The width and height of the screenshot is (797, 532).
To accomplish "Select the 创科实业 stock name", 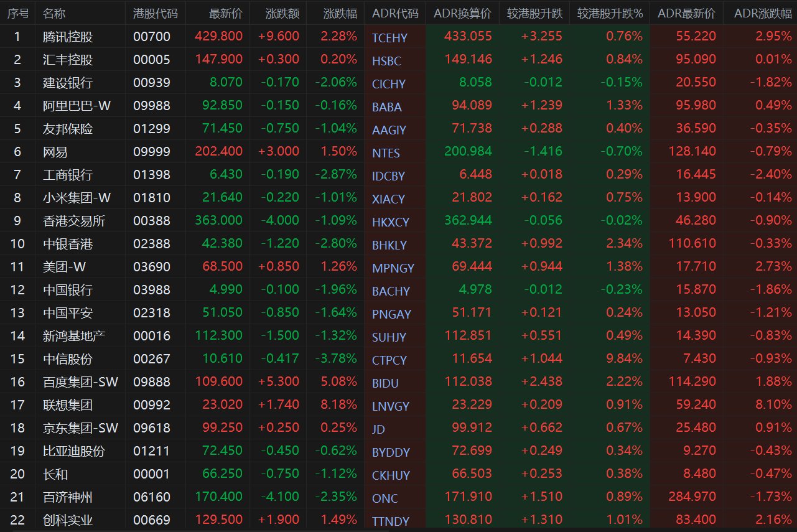I will click(68, 520).
